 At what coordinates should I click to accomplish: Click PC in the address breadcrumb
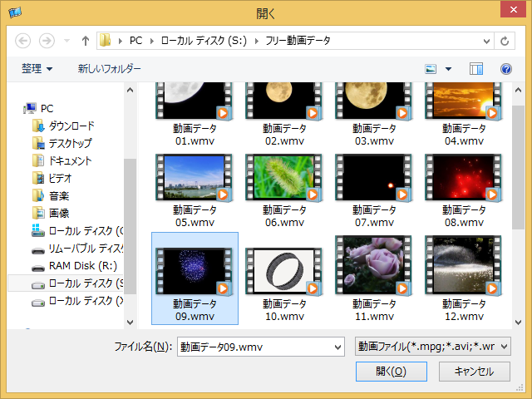coord(136,41)
